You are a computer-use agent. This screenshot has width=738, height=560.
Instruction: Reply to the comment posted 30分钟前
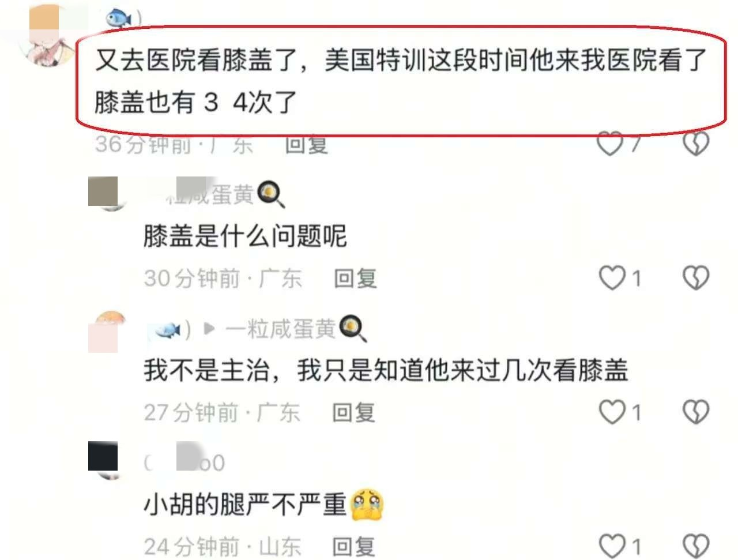(x=355, y=279)
